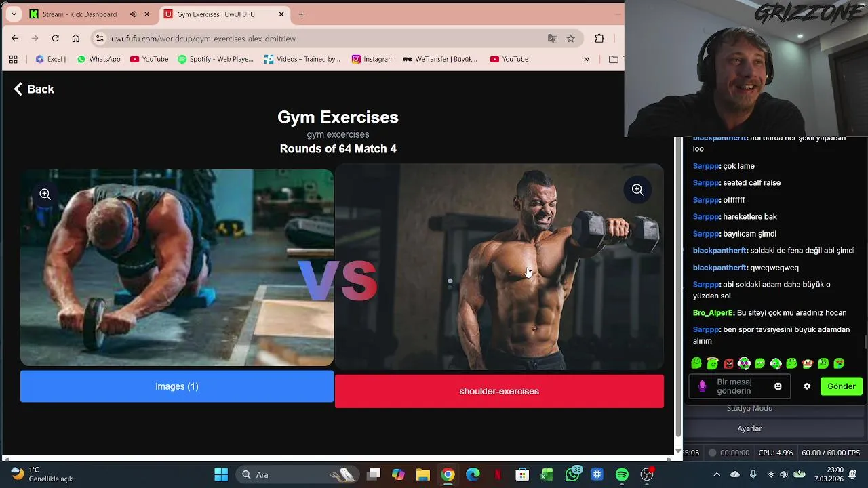The width and height of the screenshot is (868, 488).
Task: Open Windows Start menu
Action: [221, 474]
